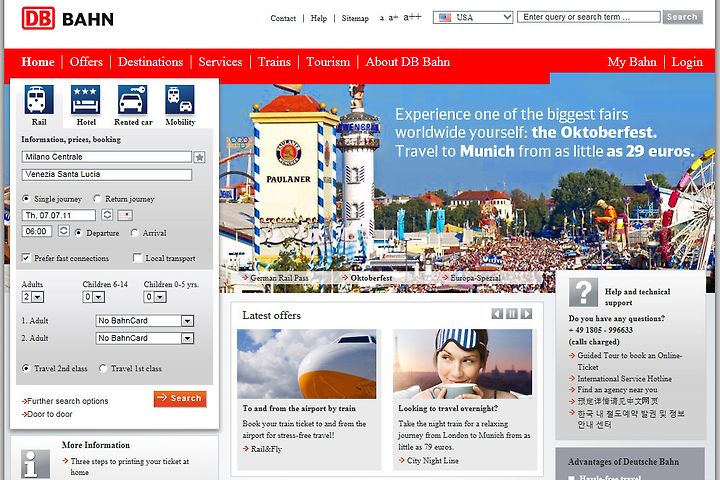Click the Login link

coord(687,62)
